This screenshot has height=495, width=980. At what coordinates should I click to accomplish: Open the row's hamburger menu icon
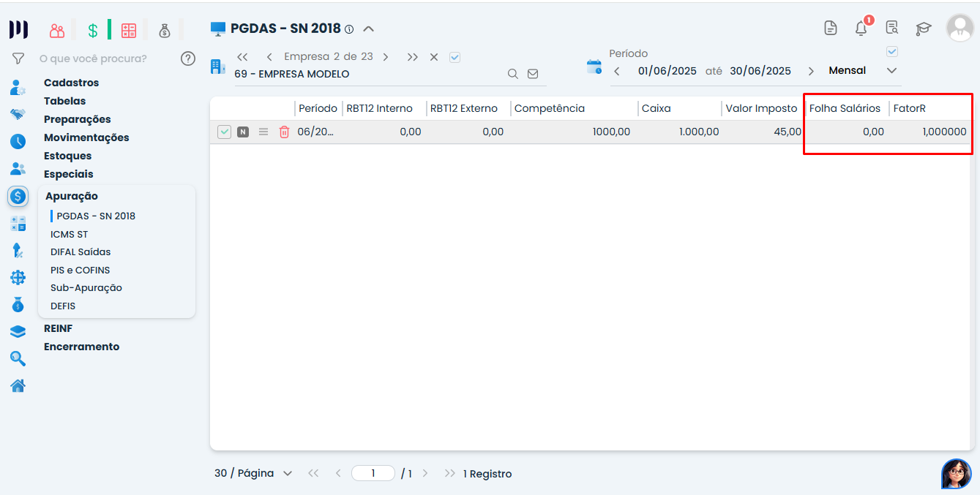[263, 132]
